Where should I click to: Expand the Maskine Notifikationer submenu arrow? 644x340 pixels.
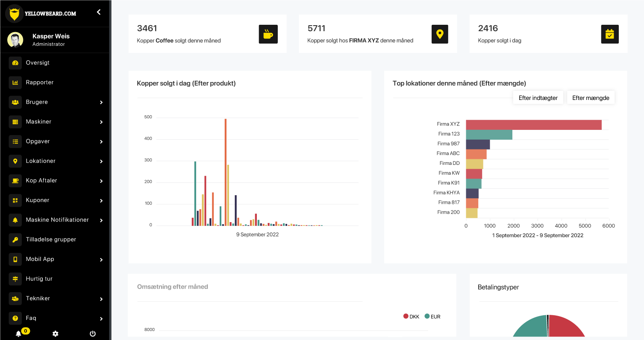tap(101, 220)
